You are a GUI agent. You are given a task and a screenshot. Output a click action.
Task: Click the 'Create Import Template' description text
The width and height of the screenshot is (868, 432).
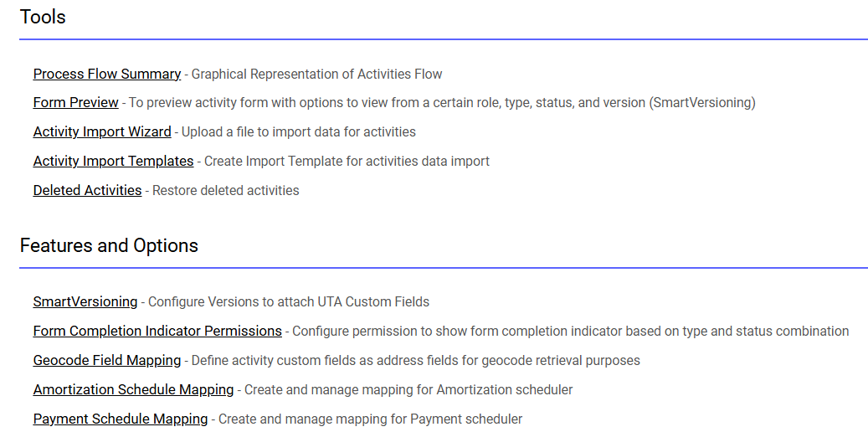pos(347,162)
